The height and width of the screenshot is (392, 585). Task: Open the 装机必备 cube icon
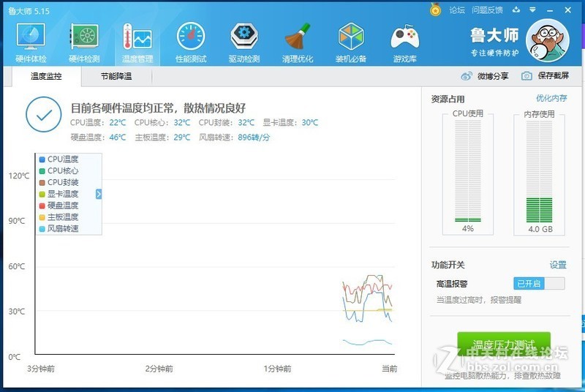(351, 37)
